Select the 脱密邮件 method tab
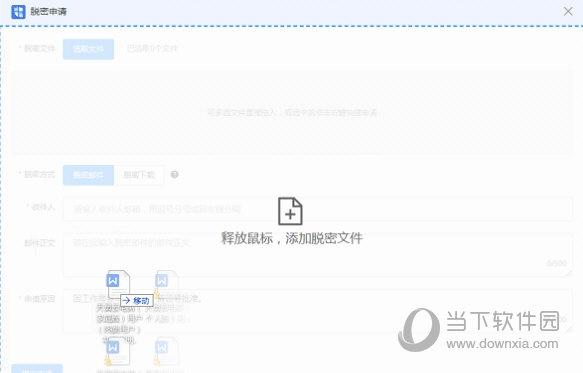Image resolution: width=583 pixels, height=373 pixels. point(88,175)
